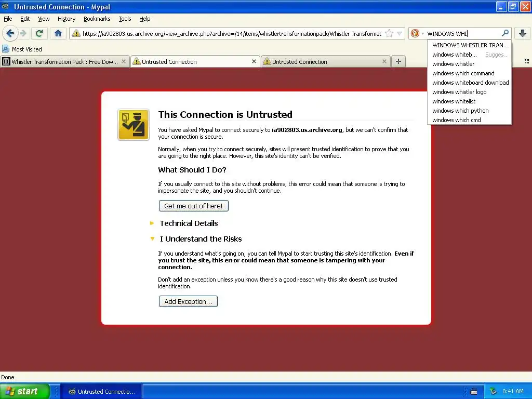Select 'windows whistler logo' suggestion
This screenshot has height=399, width=532.
(470, 92)
